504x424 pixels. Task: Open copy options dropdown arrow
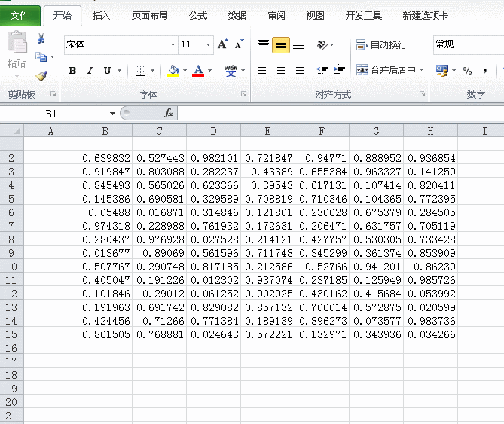[53, 57]
